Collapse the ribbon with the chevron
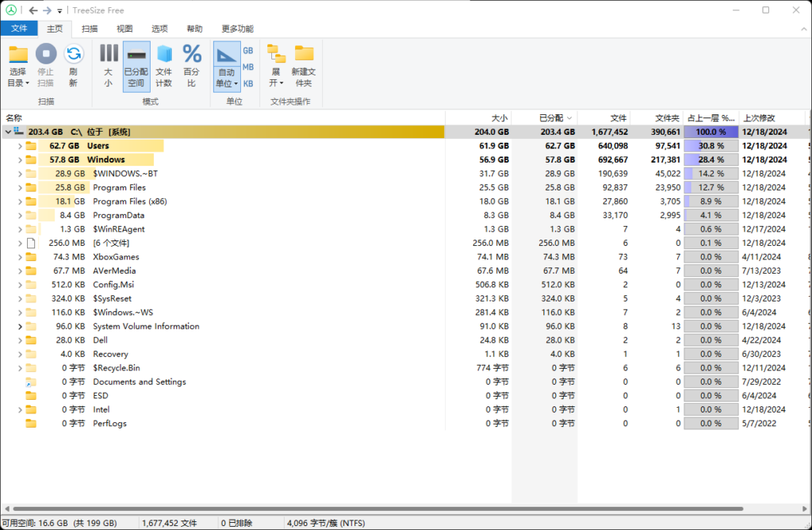Screen dimensions: 812x530 (803, 29)
